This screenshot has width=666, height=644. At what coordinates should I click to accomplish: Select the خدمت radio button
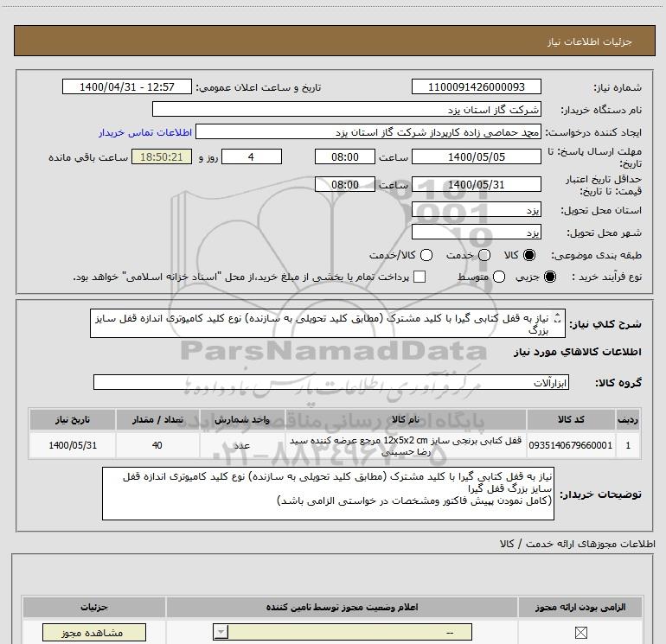click(x=484, y=255)
